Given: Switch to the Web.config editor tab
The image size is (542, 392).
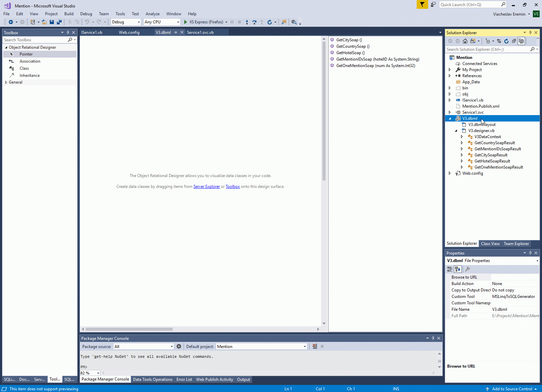Looking at the screenshot, I should (x=129, y=32).
